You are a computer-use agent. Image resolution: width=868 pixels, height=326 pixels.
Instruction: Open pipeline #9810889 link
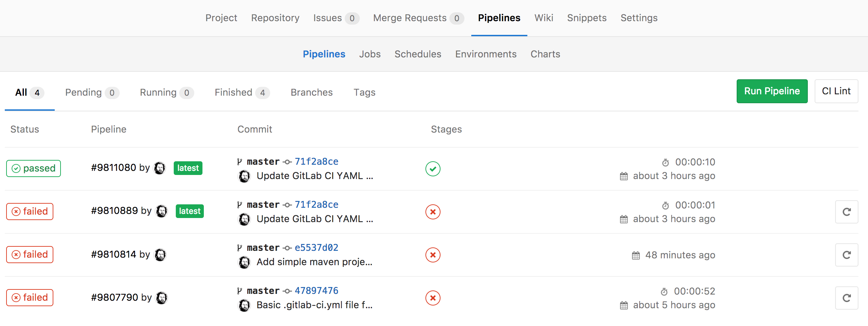[114, 210]
